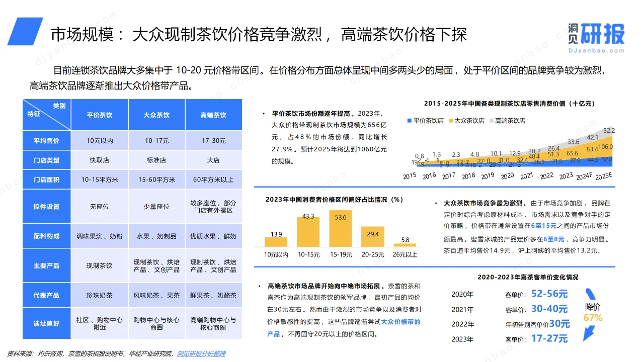
Task: Click the 2025E year label on area chart
Action: (x=603, y=176)
